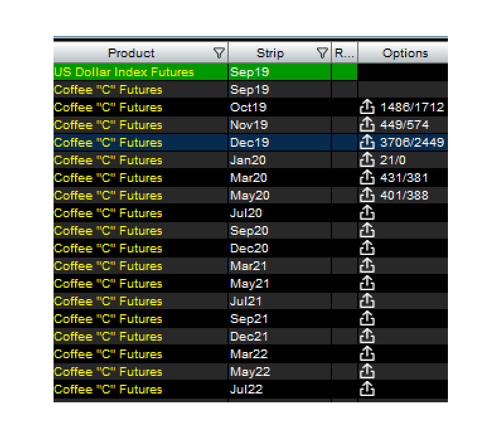Click the 3706/2449 options value
This screenshot has height=442, width=504.
click(x=412, y=142)
